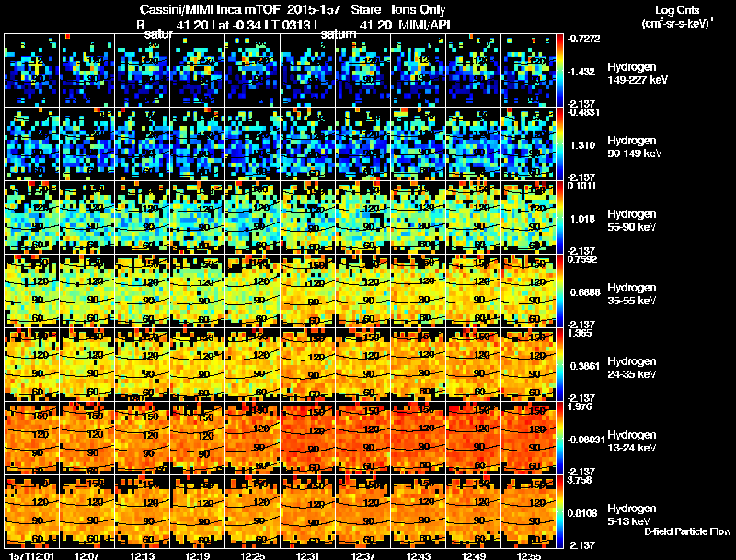Viewport: 736px width, 560px height.
Task: Select the 90-149 keV panel at 12:49
Action: click(474, 144)
